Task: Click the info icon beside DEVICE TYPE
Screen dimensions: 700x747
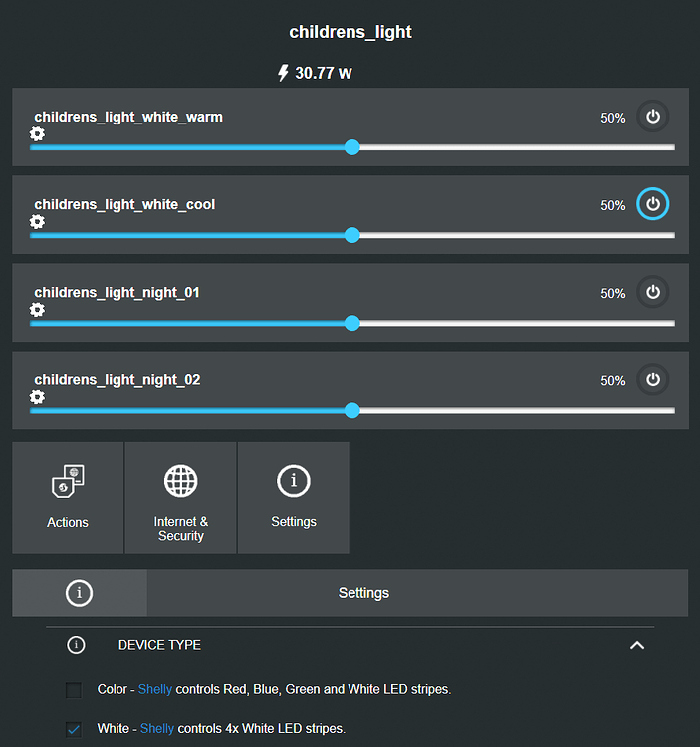Action: pos(76,645)
